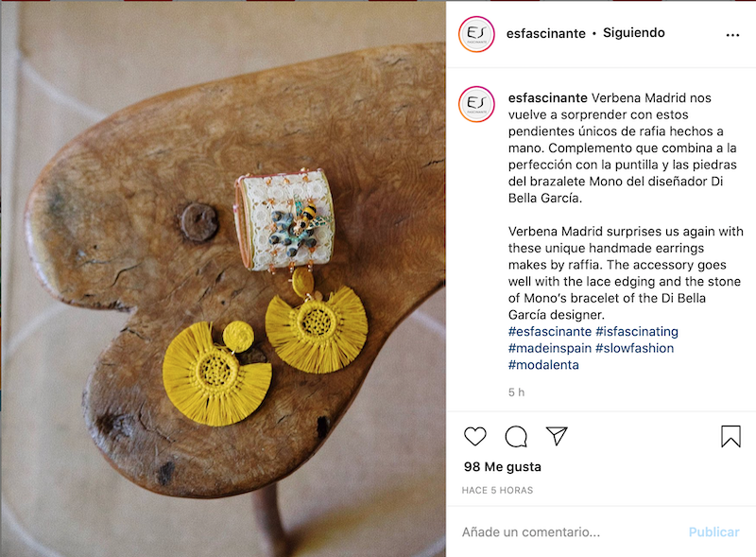Share the post via paper plane icon
The width and height of the screenshot is (756, 557).
(557, 436)
